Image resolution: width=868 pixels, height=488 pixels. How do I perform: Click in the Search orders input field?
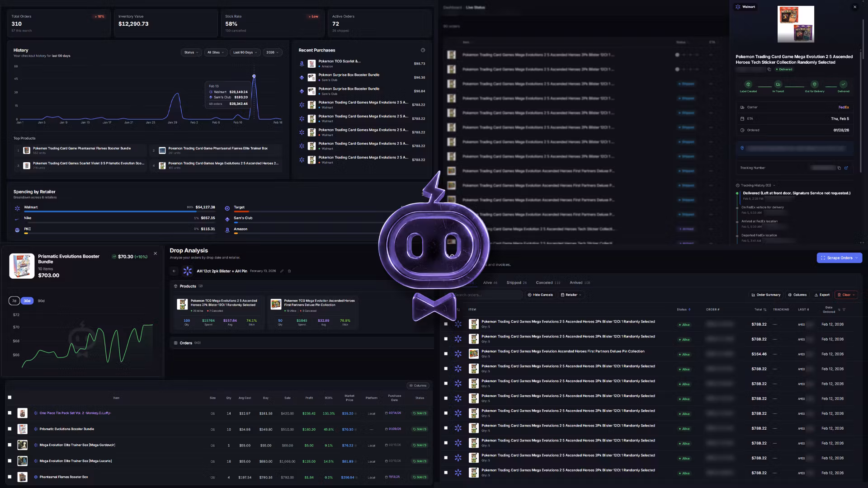coord(487,295)
